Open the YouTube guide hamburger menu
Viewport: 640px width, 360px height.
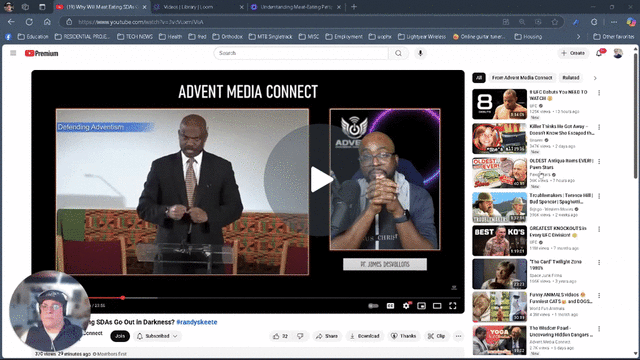pyautogui.click(x=13, y=53)
